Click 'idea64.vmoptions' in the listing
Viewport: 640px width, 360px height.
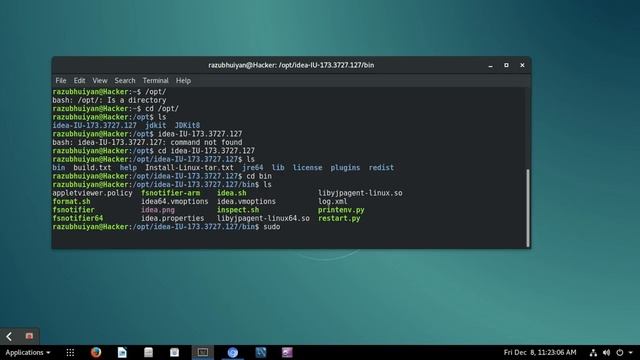tap(175, 202)
